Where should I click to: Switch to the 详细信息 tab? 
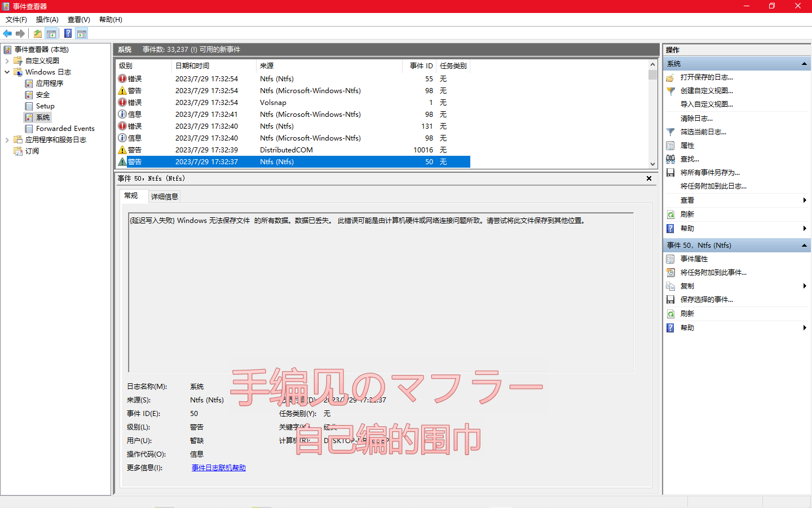click(165, 196)
